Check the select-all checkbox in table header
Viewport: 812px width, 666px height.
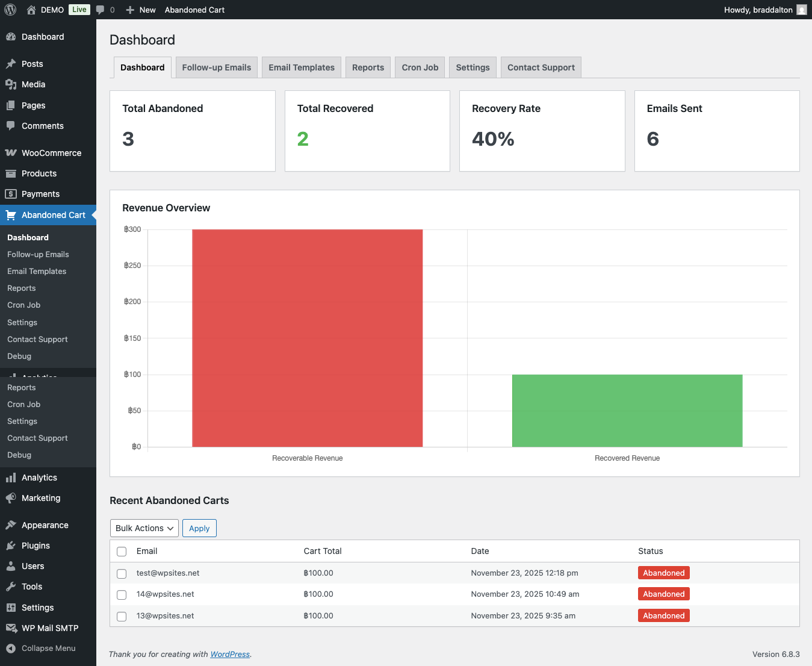click(x=122, y=552)
